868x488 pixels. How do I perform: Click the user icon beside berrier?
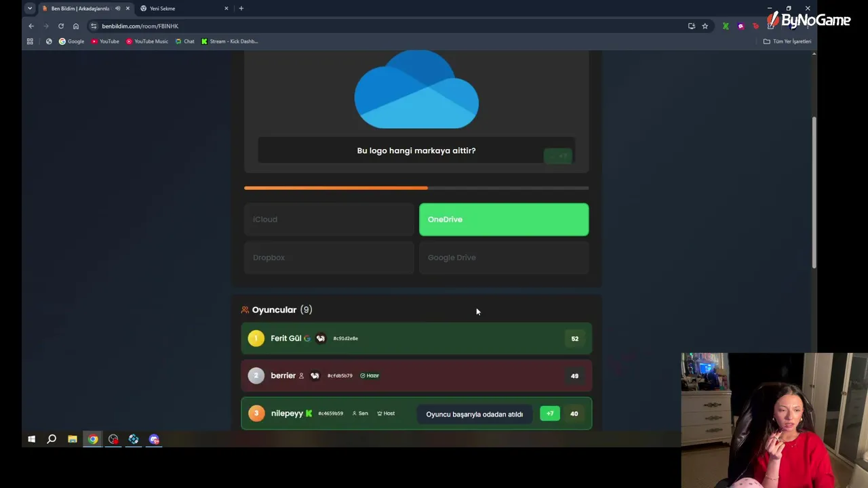301,375
